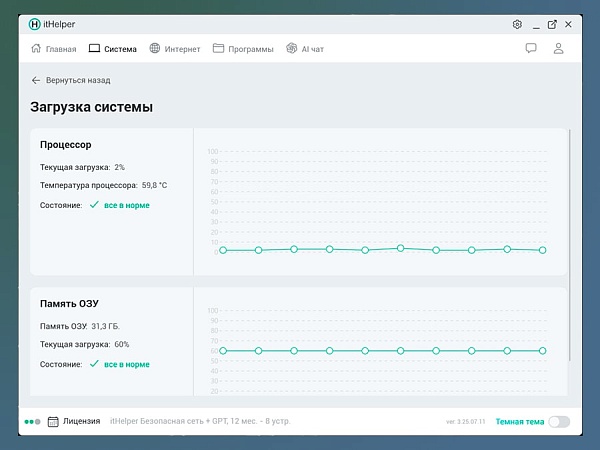The image size is (600, 450).
Task: Open the chat messages icon
Action: [531, 48]
